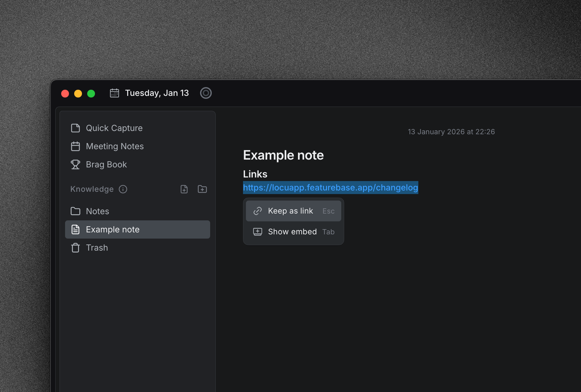581x392 pixels.
Task: Click into the Example note title
Action: point(283,155)
